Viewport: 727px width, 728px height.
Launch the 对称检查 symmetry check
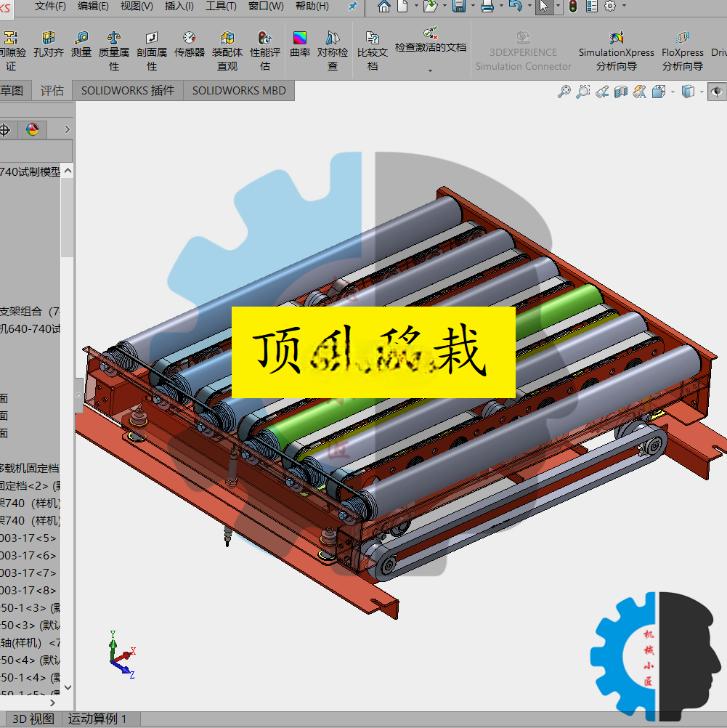[333, 51]
